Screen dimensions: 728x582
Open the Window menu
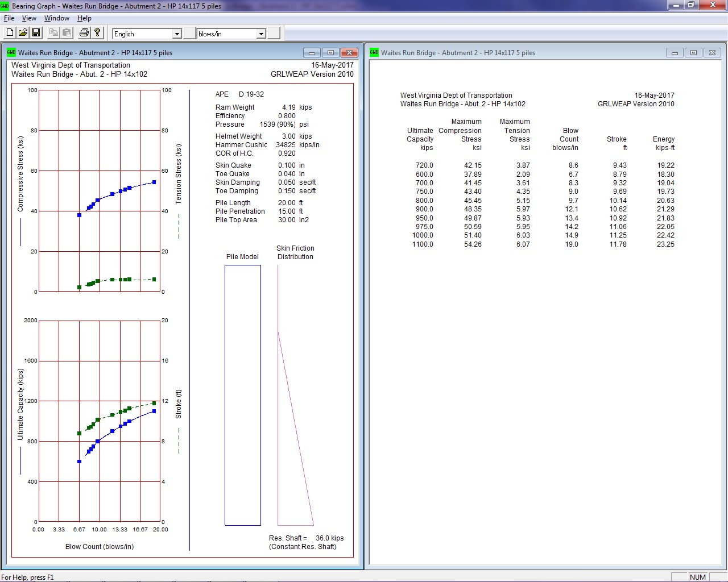[x=56, y=18]
